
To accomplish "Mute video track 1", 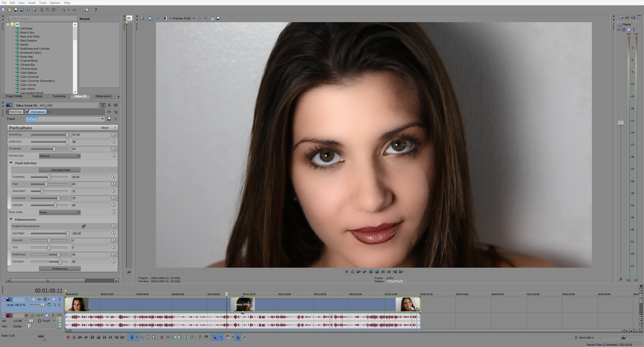I will (x=54, y=299).
